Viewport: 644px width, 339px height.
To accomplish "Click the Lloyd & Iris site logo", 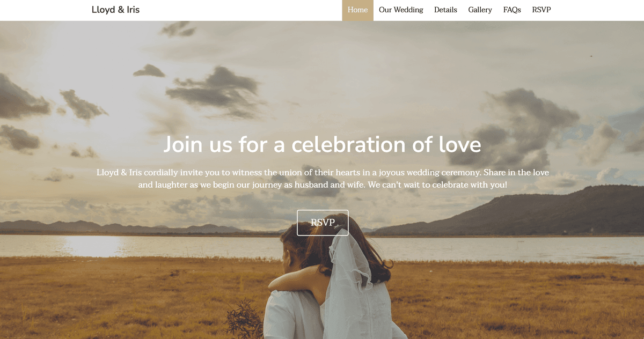I will (115, 10).
